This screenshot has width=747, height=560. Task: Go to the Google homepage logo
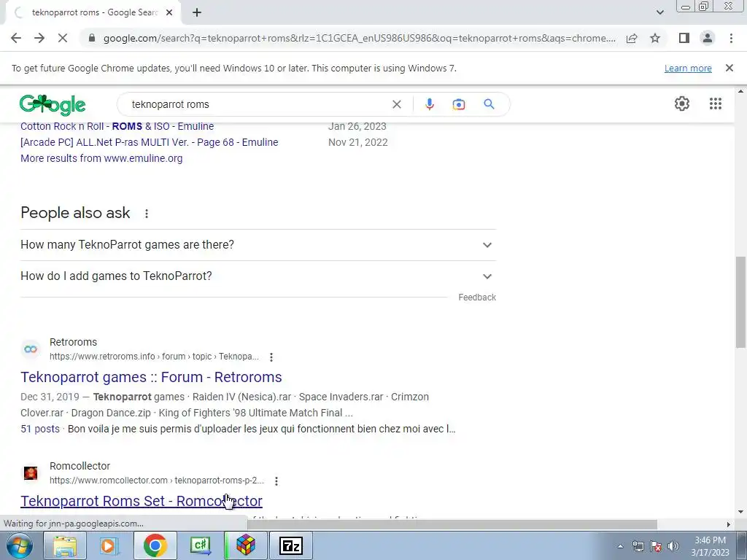(x=53, y=105)
